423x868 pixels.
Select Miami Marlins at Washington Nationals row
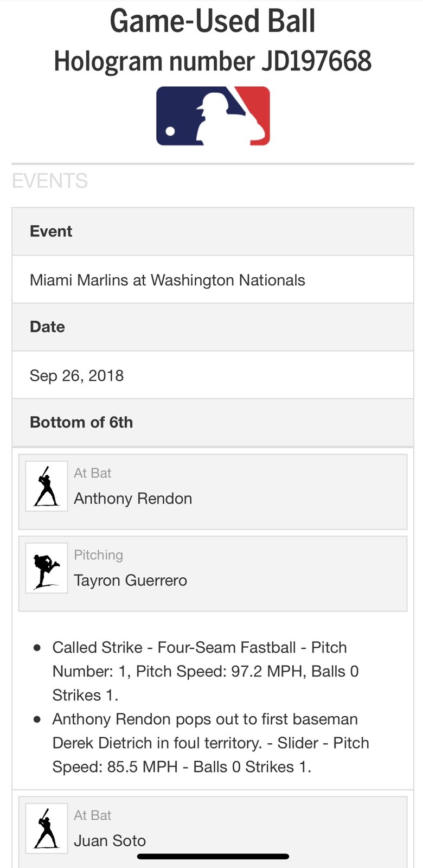(x=167, y=280)
